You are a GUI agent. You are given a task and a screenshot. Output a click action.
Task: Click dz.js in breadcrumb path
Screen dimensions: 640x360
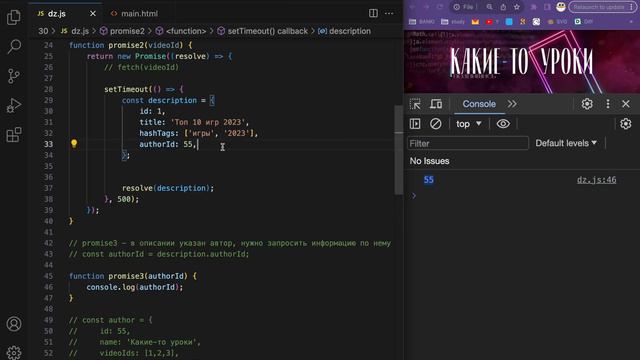pyautogui.click(x=76, y=31)
